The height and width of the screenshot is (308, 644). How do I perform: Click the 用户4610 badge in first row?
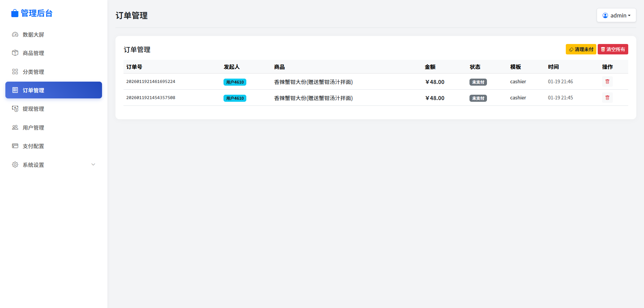235,82
